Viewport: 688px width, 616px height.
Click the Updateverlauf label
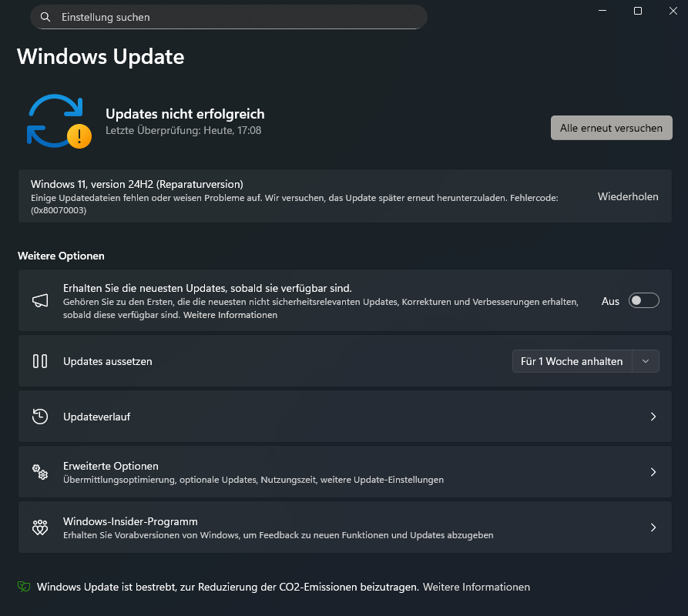[x=96, y=417]
